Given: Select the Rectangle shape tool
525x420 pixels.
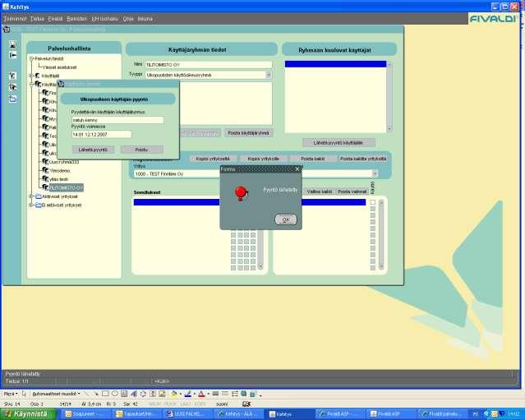Looking at the screenshot, I should (x=105, y=394).
